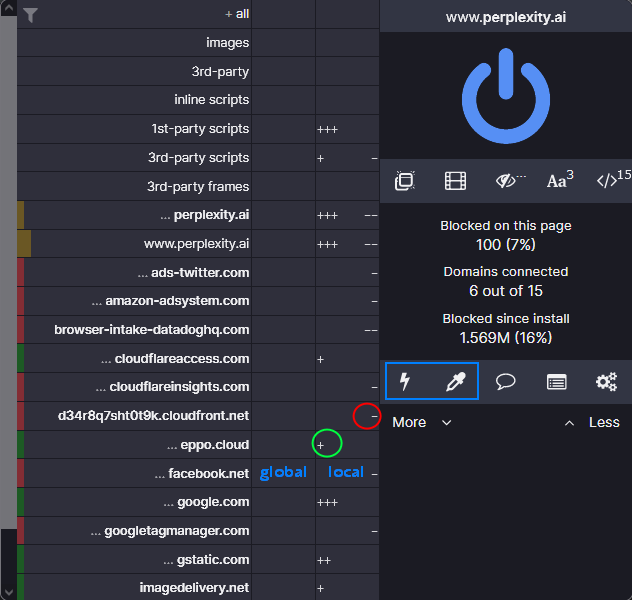This screenshot has height=600, width=632.
Task: Toggle uBlock power button for this site
Action: [x=505, y=96]
